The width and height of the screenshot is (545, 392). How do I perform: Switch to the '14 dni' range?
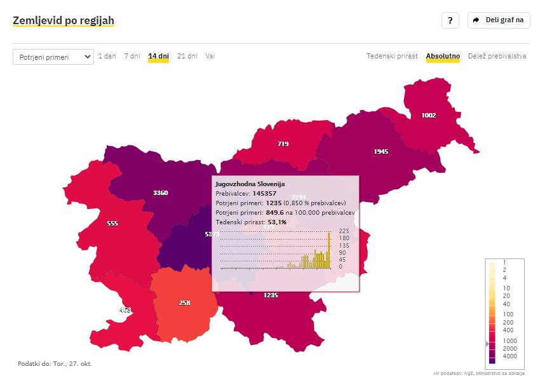158,56
